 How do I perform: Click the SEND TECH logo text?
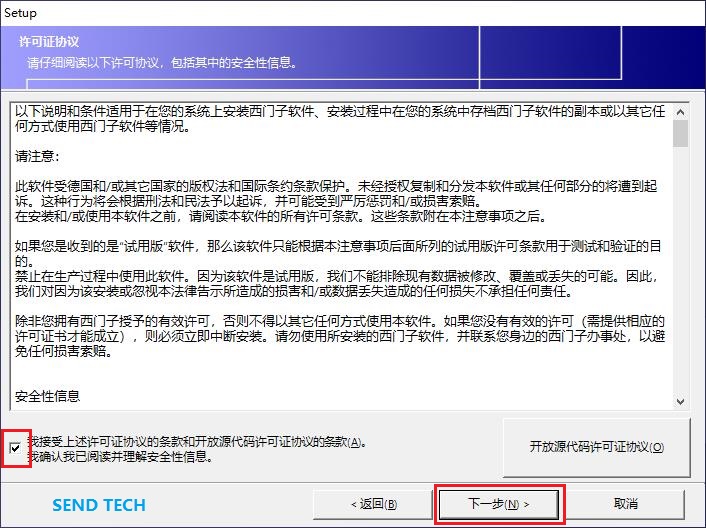click(x=99, y=505)
